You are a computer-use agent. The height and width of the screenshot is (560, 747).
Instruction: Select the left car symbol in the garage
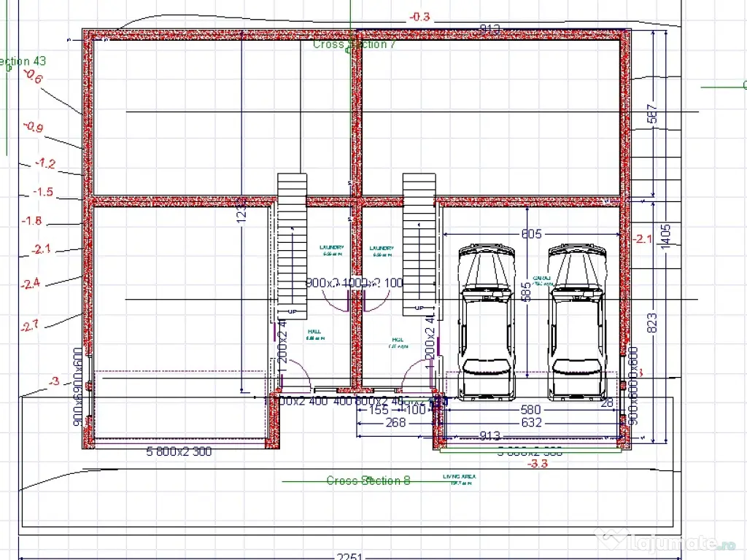pyautogui.click(x=485, y=321)
